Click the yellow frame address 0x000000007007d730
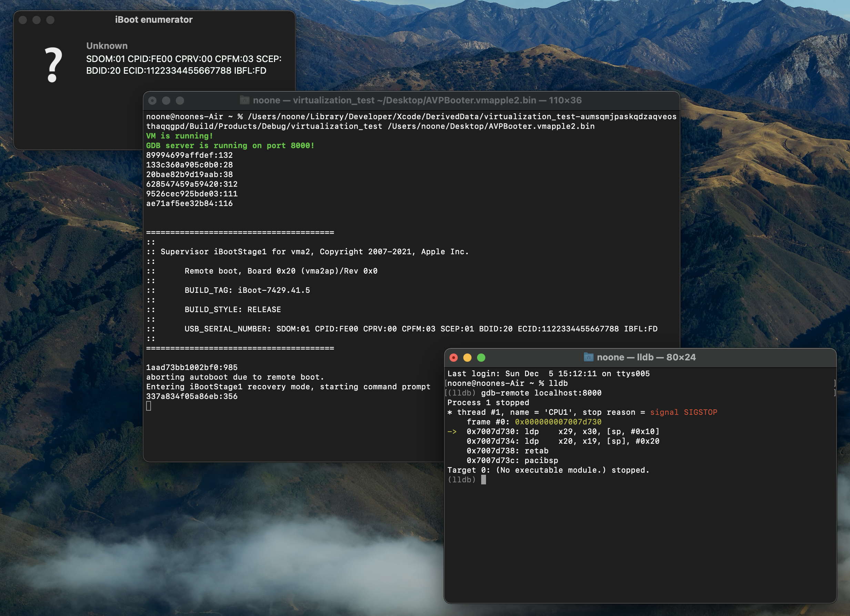 pos(558,422)
